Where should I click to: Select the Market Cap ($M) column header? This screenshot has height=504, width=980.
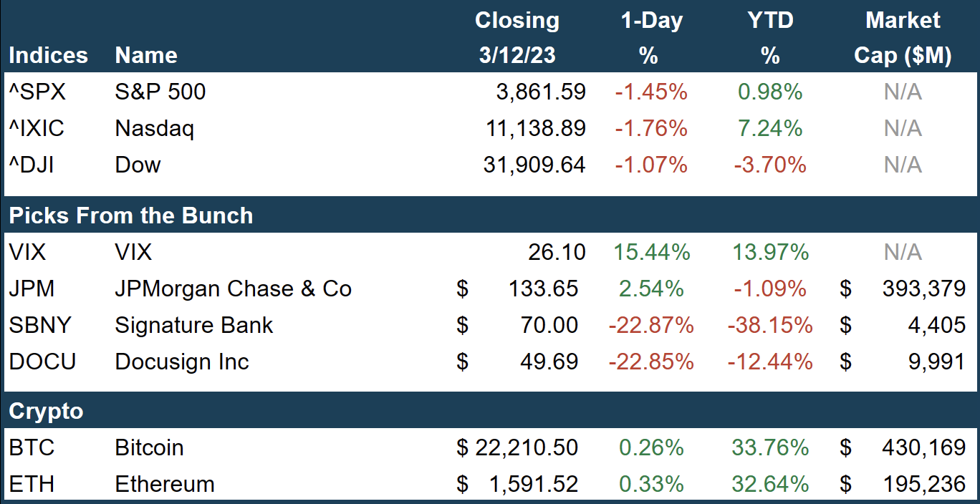[x=903, y=38]
